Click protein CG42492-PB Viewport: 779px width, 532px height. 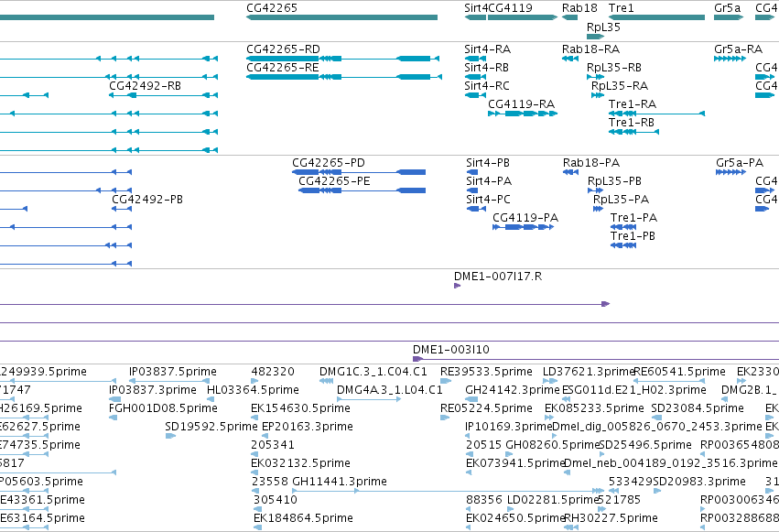point(122,209)
